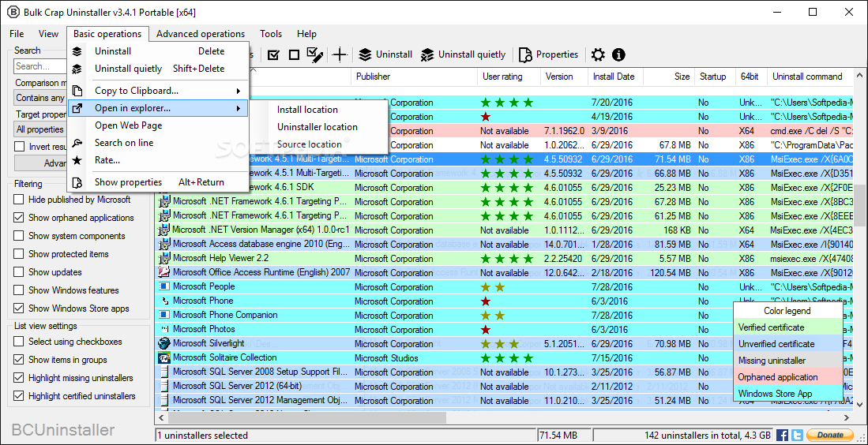This screenshot has width=868, height=445.
Task: Turn off Show items in groups
Action: point(19,360)
